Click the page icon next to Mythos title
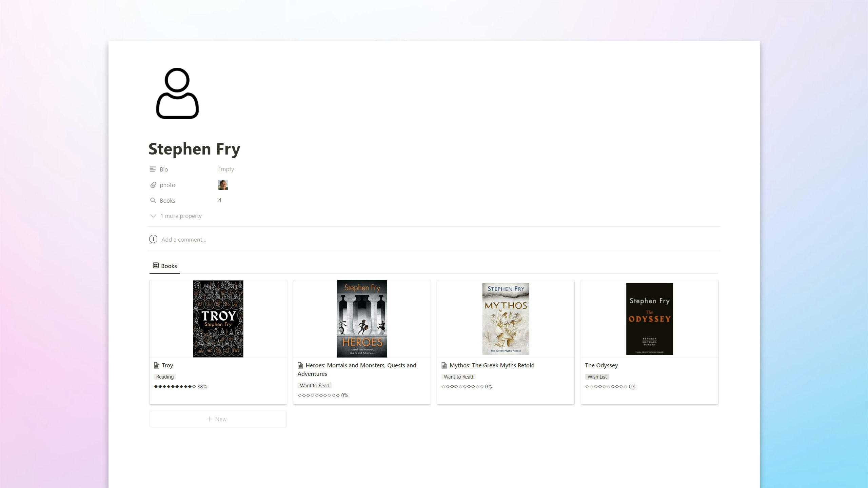 [x=444, y=365]
